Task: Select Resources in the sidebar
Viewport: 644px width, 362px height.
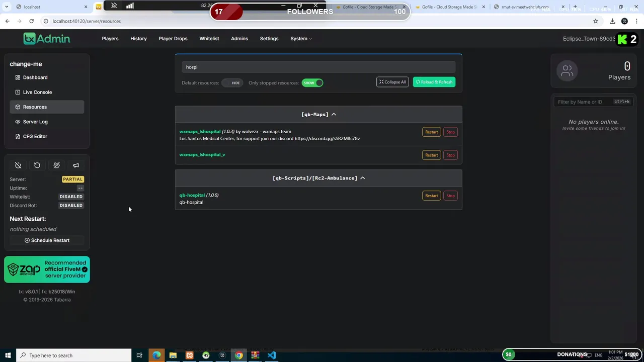Action: point(47,107)
